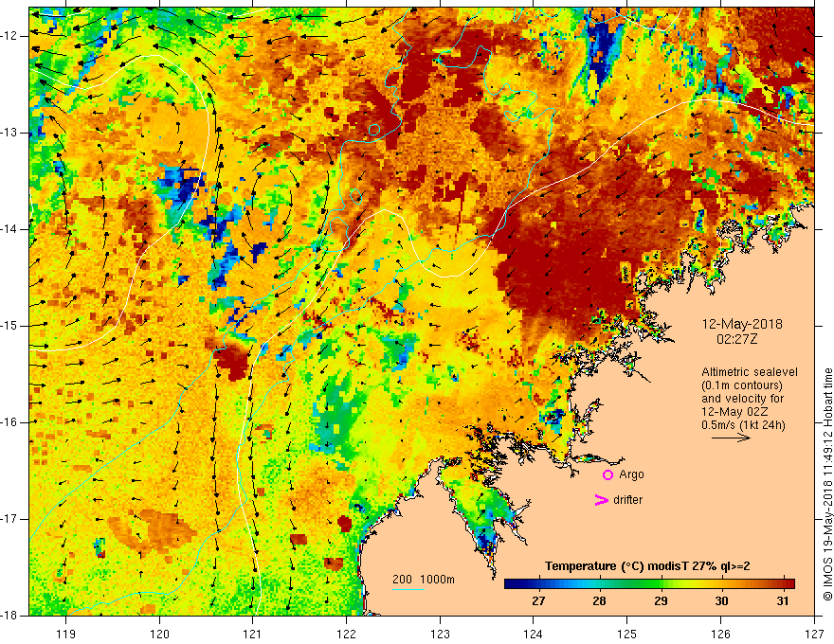The height and width of the screenshot is (644, 834).
Task: Click the velocity scale reference arrow
Action: point(731,438)
